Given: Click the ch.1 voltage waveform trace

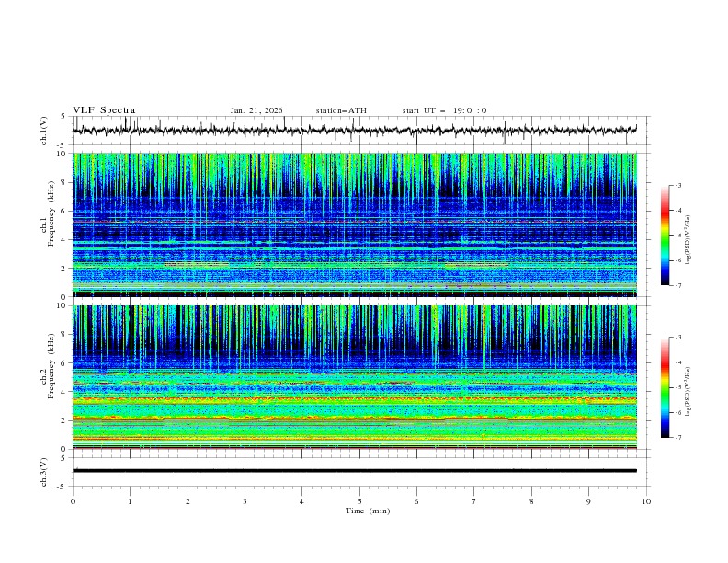Looking at the screenshot, I should tap(355, 130).
